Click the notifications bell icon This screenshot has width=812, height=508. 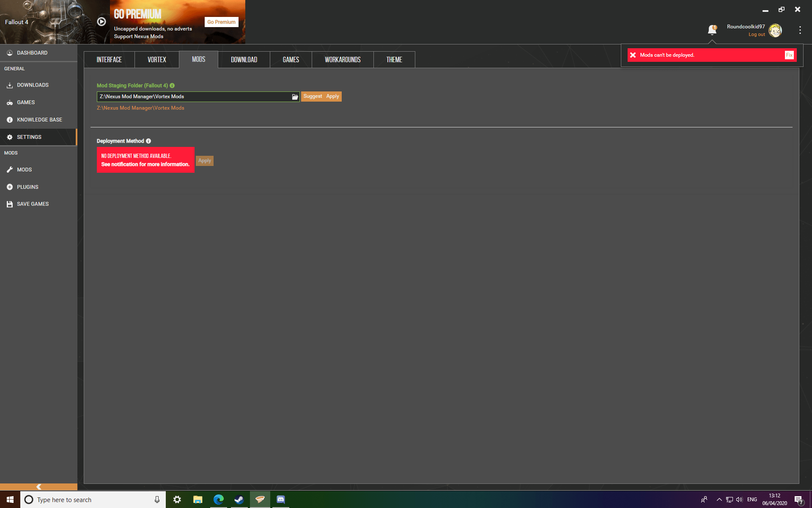point(712,30)
